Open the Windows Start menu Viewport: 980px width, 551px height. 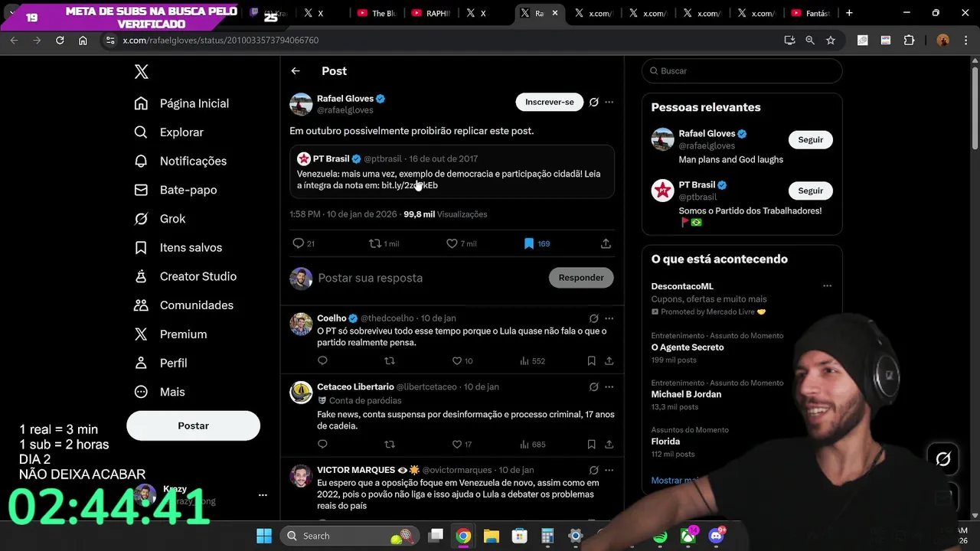coord(263,536)
